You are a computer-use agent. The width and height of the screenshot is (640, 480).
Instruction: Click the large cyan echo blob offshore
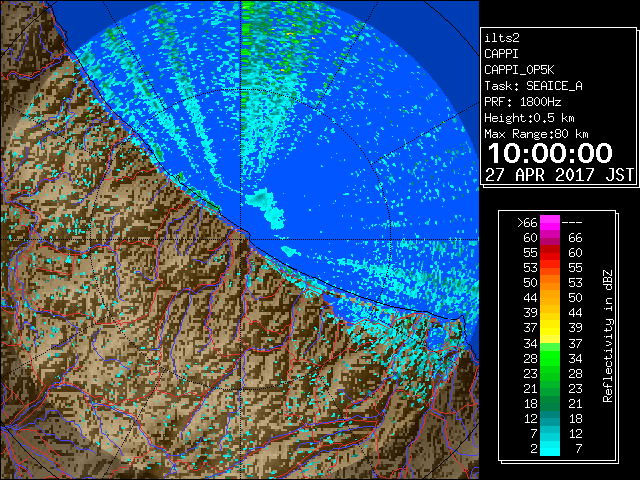click(266, 208)
